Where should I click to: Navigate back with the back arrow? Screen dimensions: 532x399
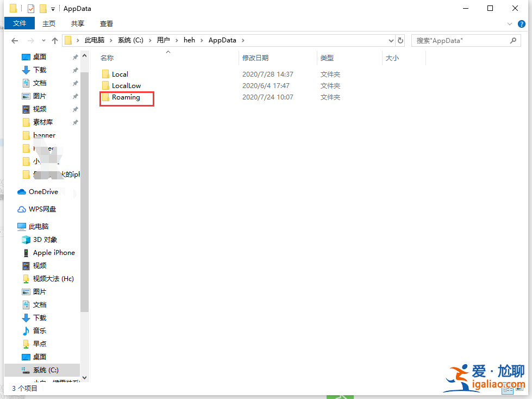pos(14,40)
